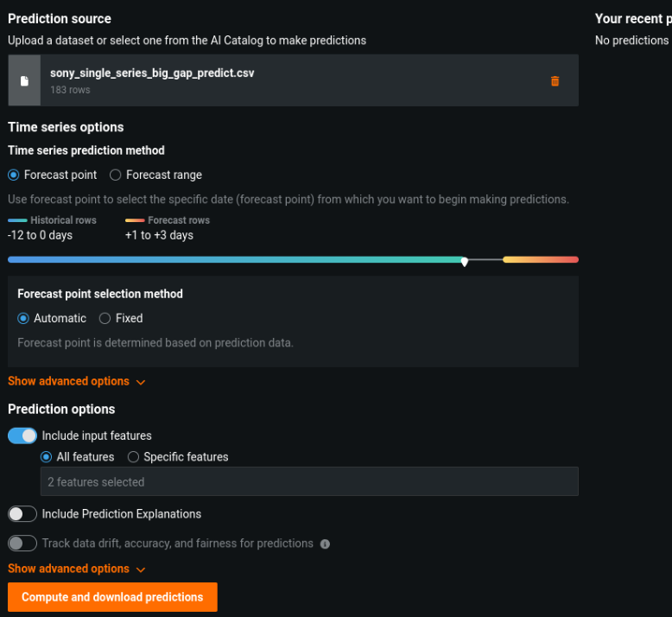Click the orange forecast rows timeline segment
The width and height of the screenshot is (672, 617).
point(540,259)
